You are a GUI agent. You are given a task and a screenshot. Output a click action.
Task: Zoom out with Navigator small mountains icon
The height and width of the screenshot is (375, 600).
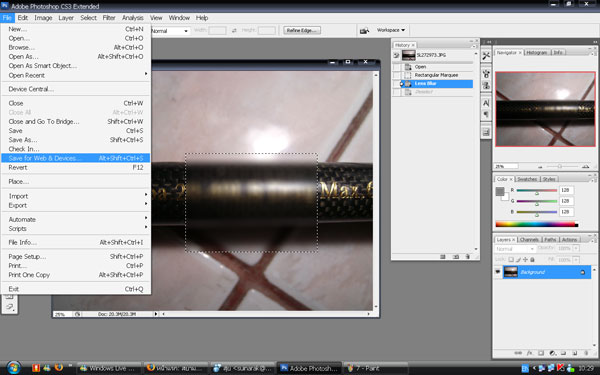tap(540, 167)
